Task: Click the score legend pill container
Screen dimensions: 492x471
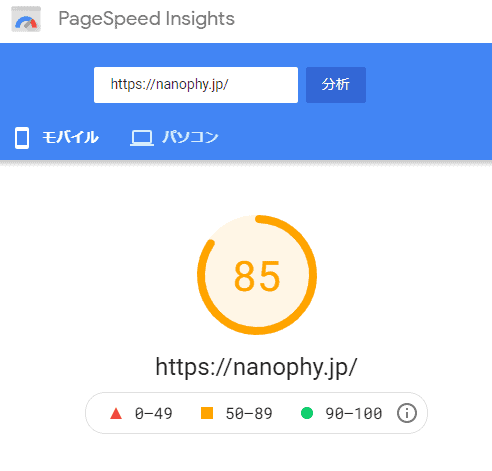Action: coord(256,413)
